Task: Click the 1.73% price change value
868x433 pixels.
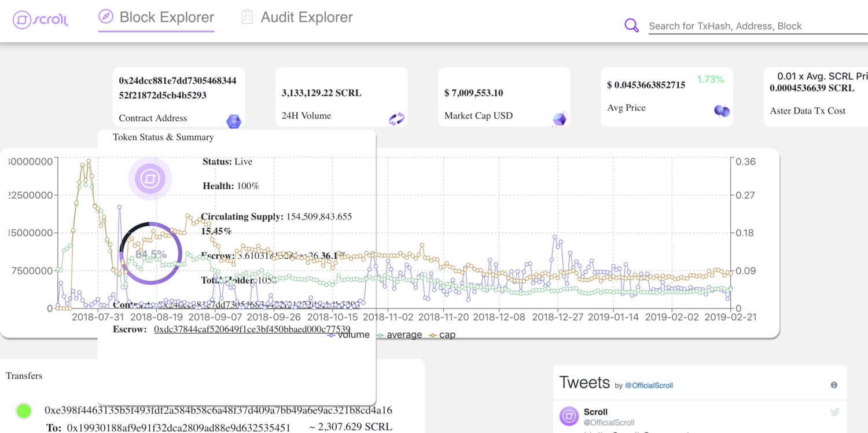Action: pyautogui.click(x=710, y=79)
